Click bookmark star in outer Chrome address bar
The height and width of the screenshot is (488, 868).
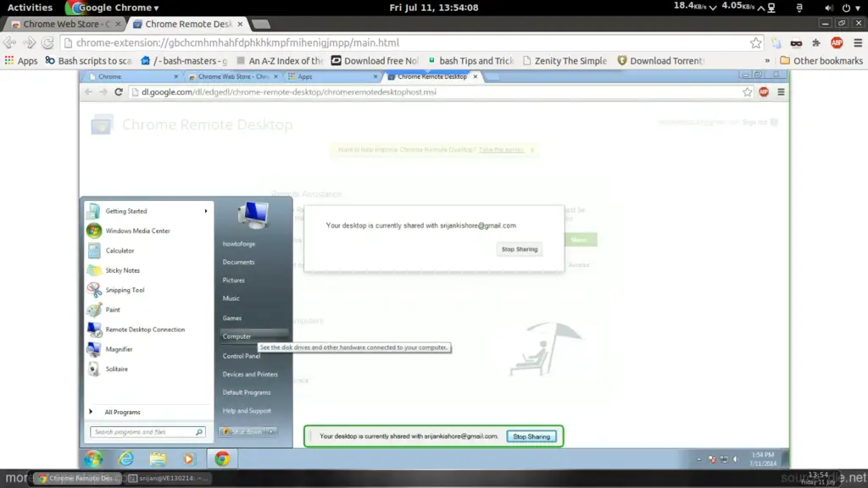click(755, 42)
